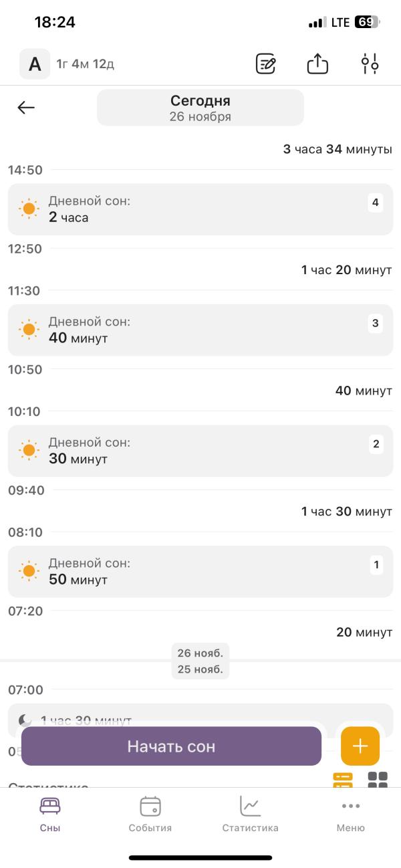Image resolution: width=401 pixels, height=868 pixels.
Task: Switch to the Статистика tab
Action: [x=250, y=813]
